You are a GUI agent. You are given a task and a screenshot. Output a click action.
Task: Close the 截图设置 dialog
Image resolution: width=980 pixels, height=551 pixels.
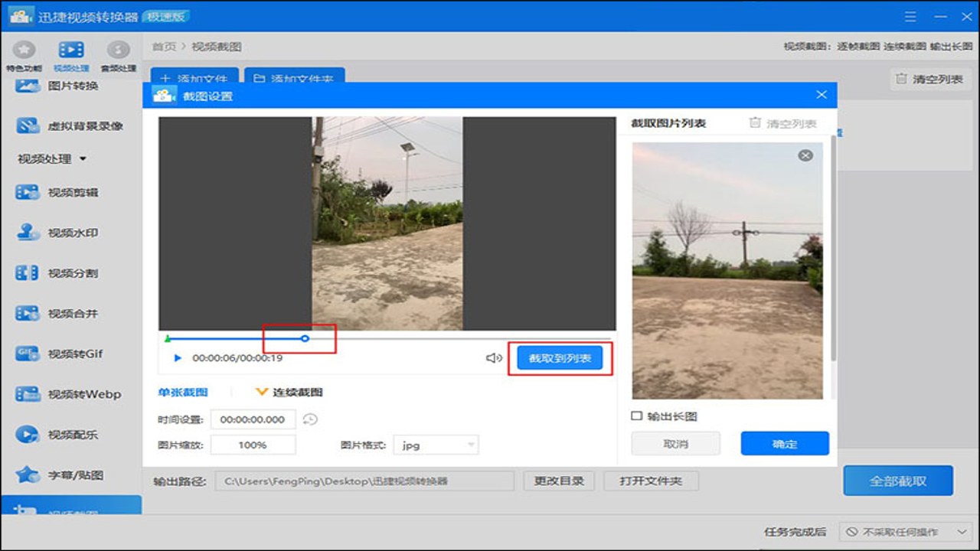pyautogui.click(x=822, y=95)
